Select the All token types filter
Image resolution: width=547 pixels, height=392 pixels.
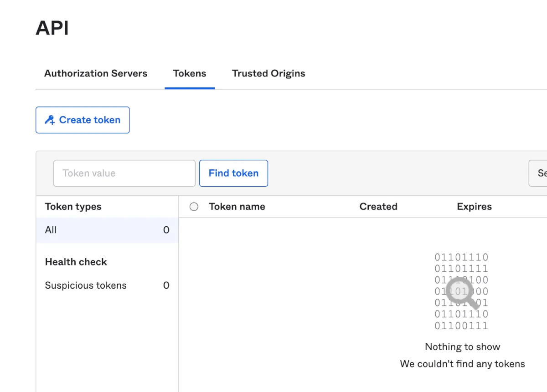[x=107, y=230]
